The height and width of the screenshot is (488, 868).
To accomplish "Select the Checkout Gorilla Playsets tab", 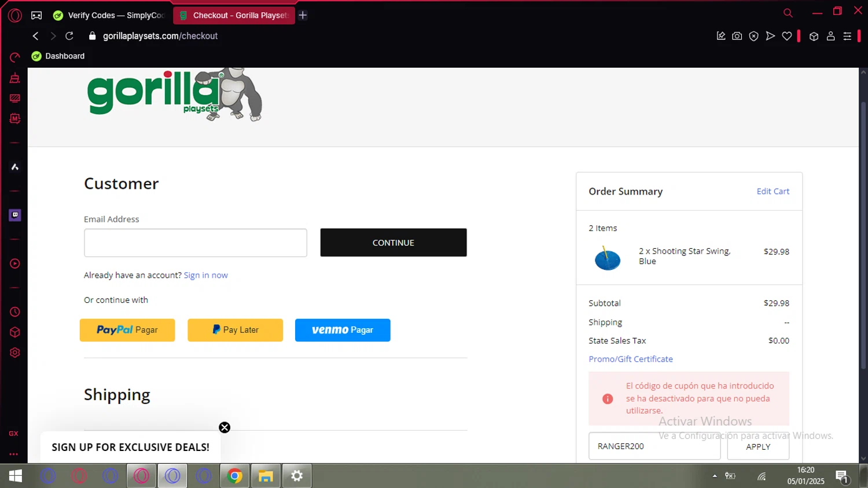I will (234, 16).
